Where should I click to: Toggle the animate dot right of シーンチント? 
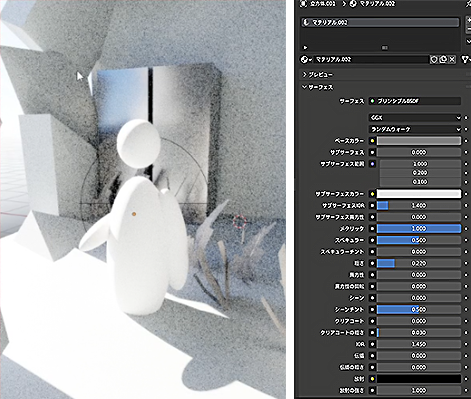466,310
